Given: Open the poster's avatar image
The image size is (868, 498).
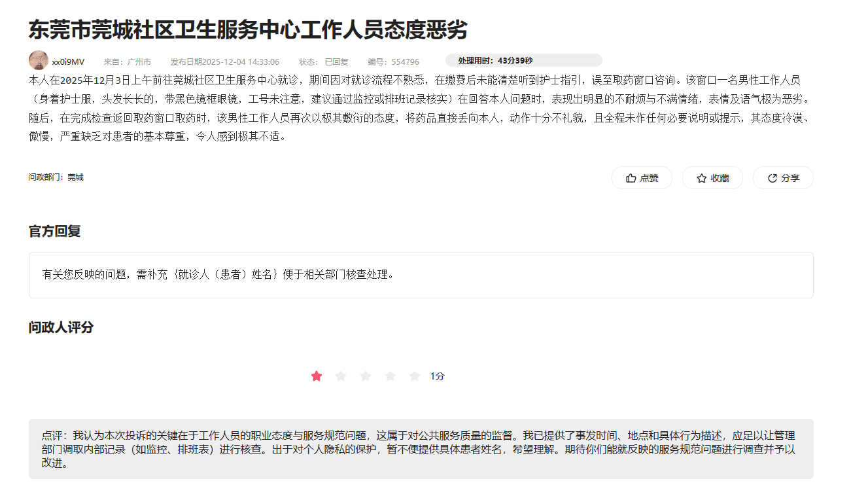Looking at the screenshot, I should (39, 61).
